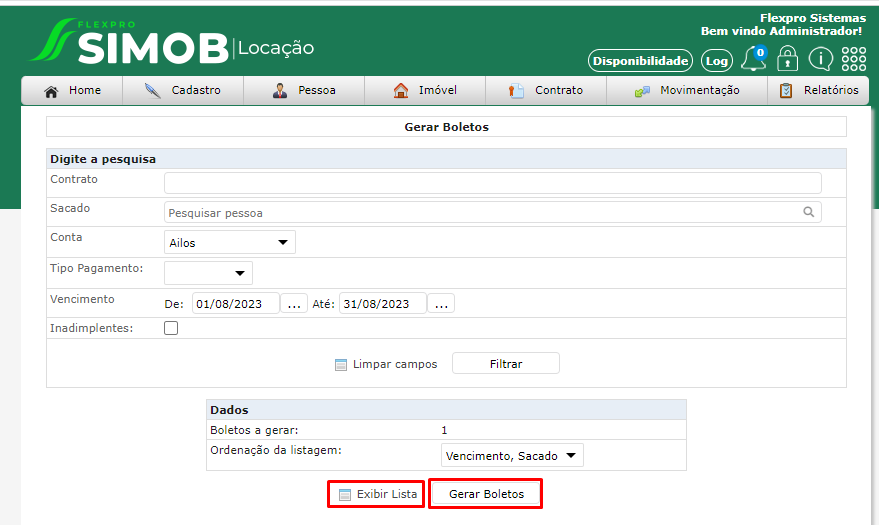Open the Pessoa menu
Viewport: 879px width, 525px height.
click(x=304, y=90)
